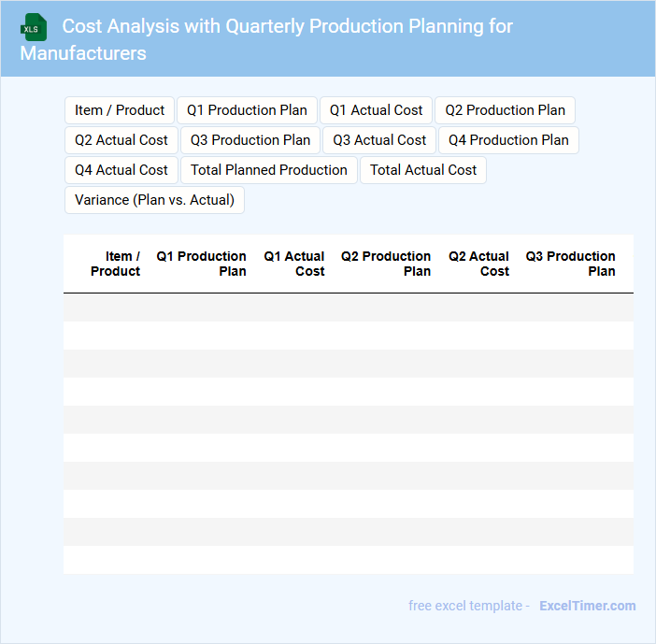The image size is (656, 644).
Task: Click the "Item / Product" table column header
Action: click(x=116, y=264)
